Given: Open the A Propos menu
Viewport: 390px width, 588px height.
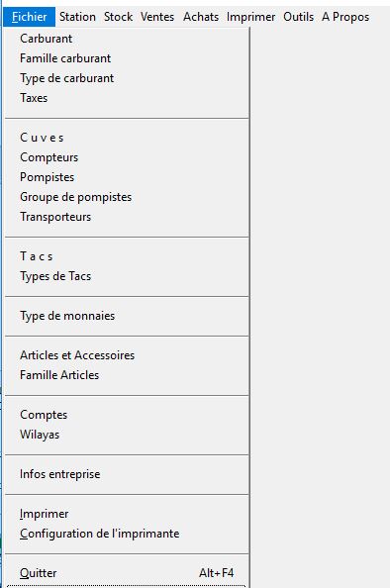Looking at the screenshot, I should 345,17.
